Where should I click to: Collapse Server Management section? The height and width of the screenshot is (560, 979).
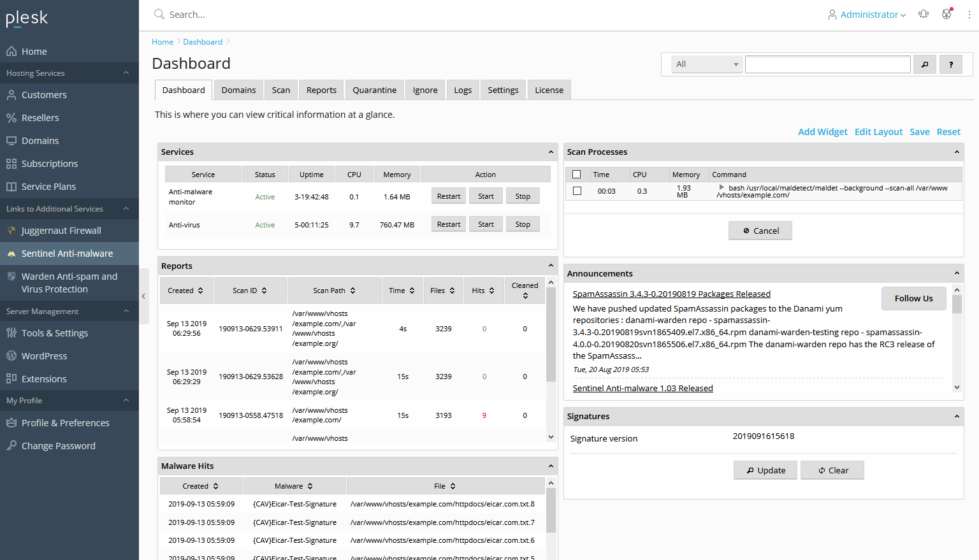tap(126, 312)
